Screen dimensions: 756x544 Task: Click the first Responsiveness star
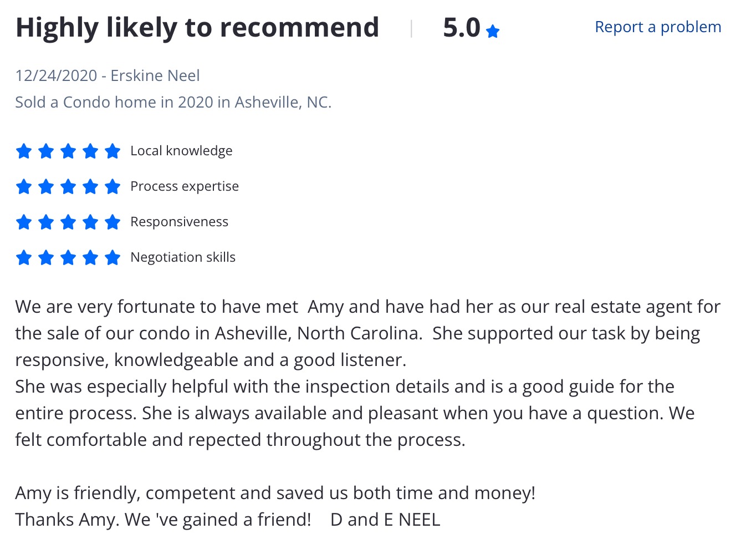point(24,222)
